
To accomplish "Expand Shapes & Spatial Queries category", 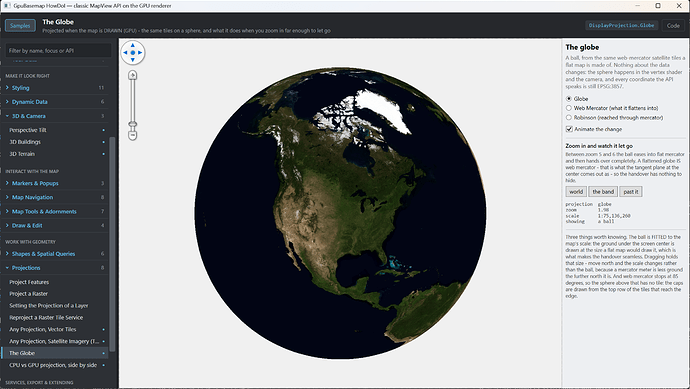I will (x=55, y=253).
